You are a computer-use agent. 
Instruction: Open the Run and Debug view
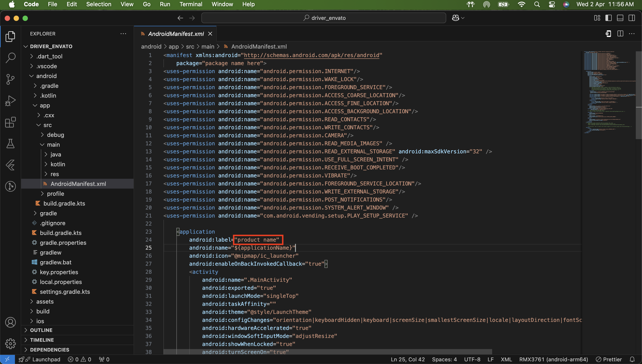(10, 101)
